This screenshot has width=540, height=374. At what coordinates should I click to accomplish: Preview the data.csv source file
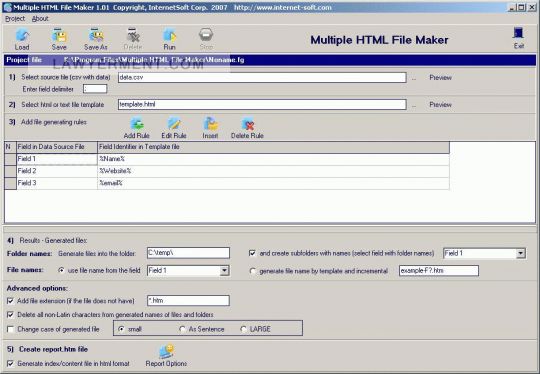pos(440,77)
